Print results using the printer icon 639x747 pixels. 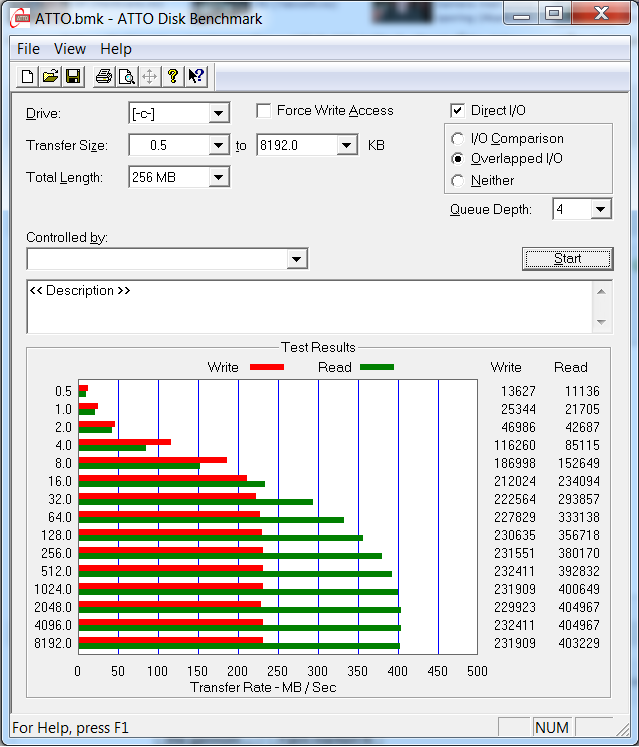[103, 76]
